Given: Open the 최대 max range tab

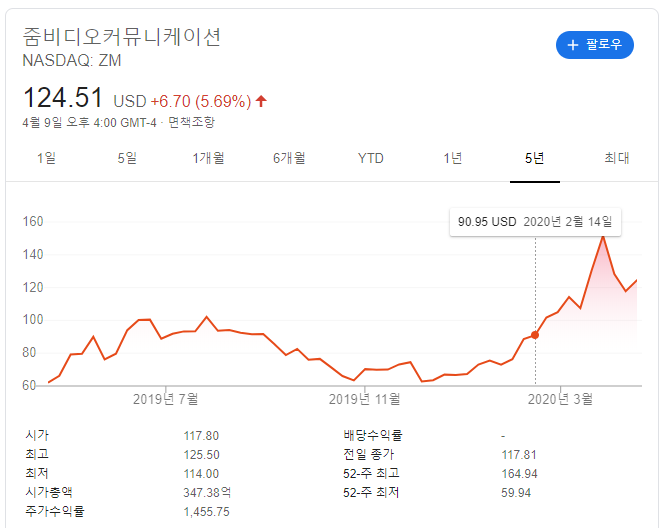Looking at the screenshot, I should click(x=617, y=158).
